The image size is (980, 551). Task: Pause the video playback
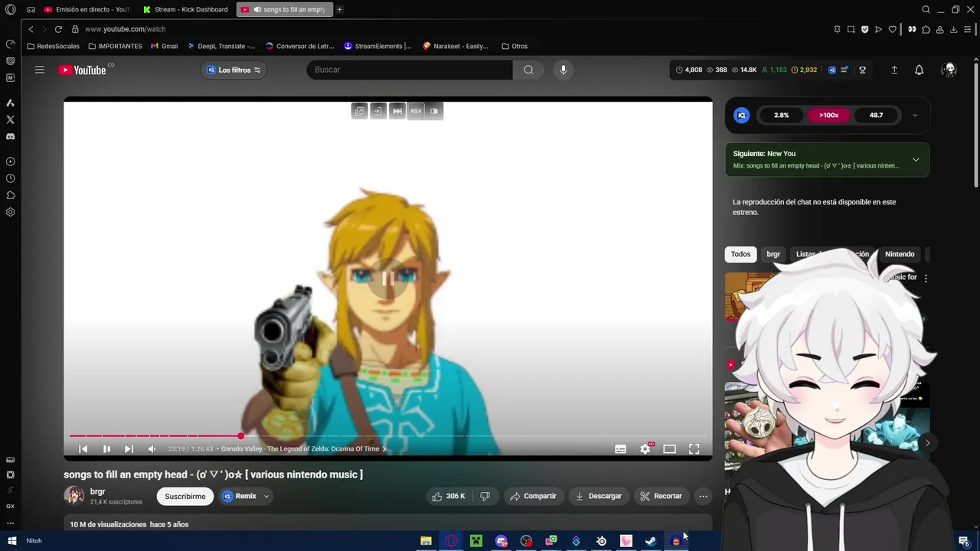coord(106,449)
